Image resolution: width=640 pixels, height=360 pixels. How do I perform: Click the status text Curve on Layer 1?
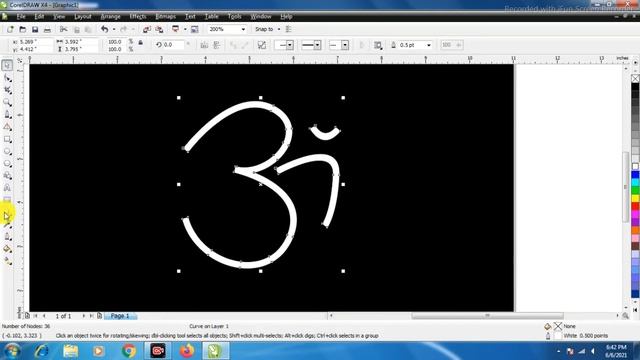(209, 326)
